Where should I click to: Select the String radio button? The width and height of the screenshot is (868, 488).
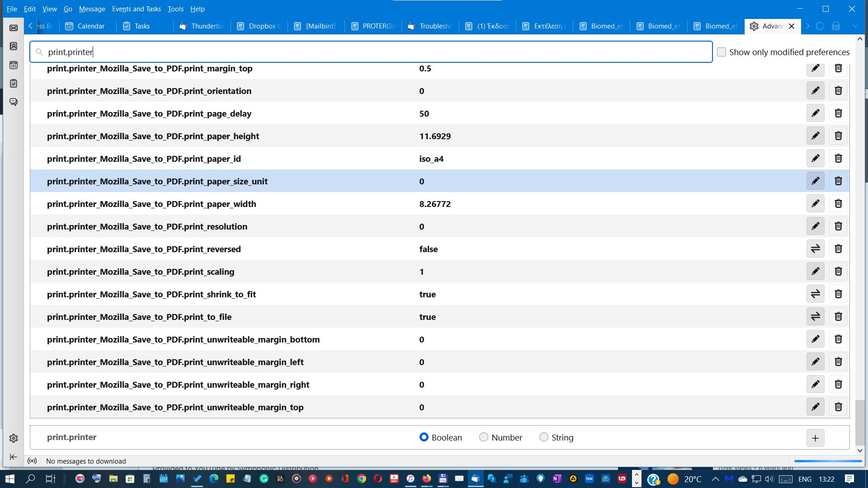click(x=544, y=437)
